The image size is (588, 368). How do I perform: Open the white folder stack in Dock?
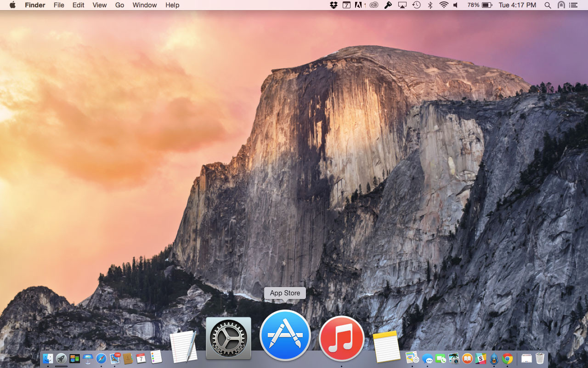point(526,358)
